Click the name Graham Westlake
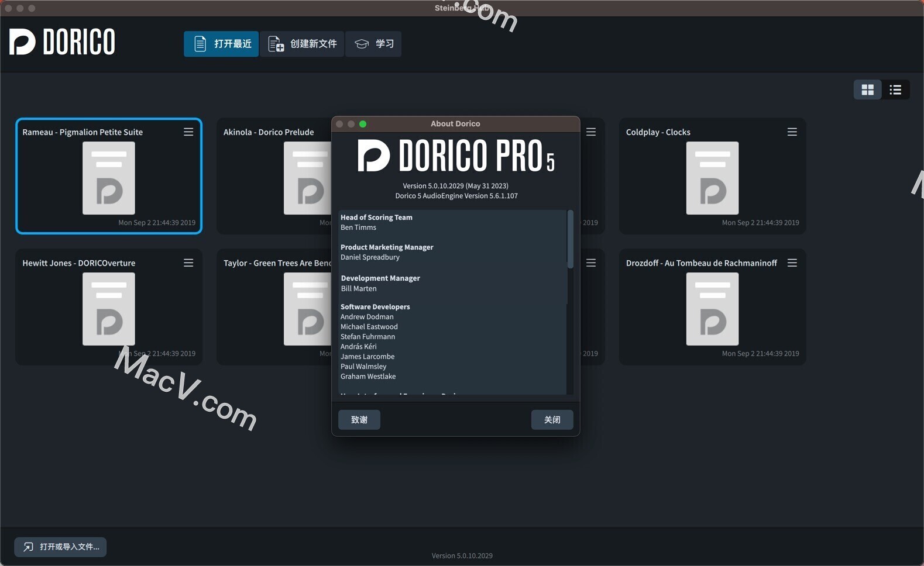The width and height of the screenshot is (924, 566). (x=368, y=377)
